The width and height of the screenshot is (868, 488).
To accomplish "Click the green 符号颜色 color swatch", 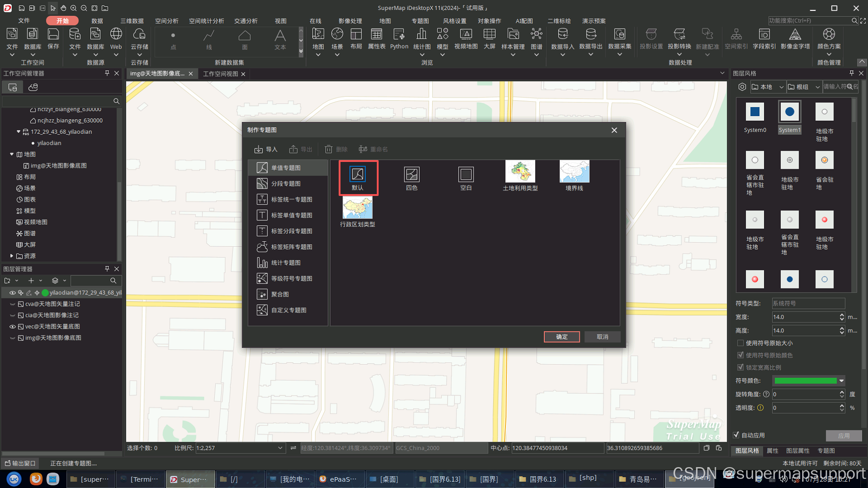I will (805, 381).
